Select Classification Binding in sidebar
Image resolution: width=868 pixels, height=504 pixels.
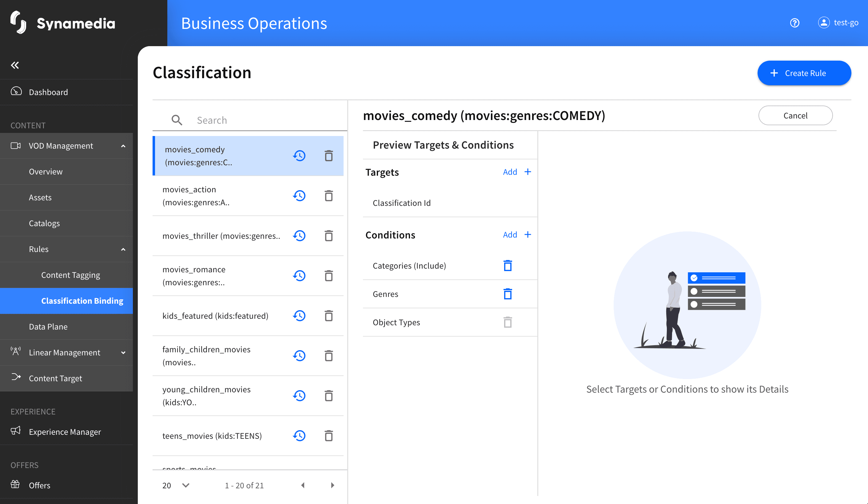click(66, 301)
